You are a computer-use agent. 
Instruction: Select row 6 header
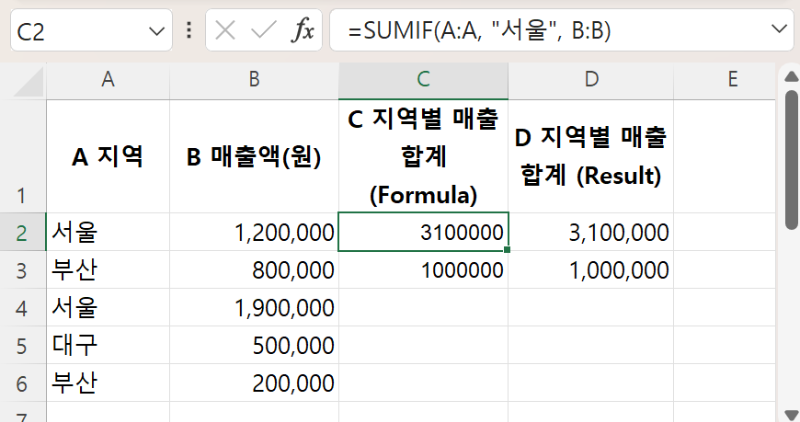[x=23, y=383]
